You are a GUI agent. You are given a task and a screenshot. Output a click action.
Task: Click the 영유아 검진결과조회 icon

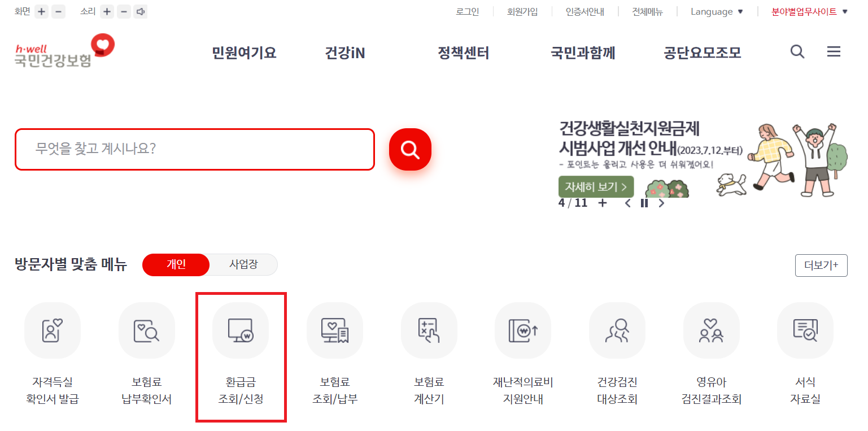coord(711,330)
